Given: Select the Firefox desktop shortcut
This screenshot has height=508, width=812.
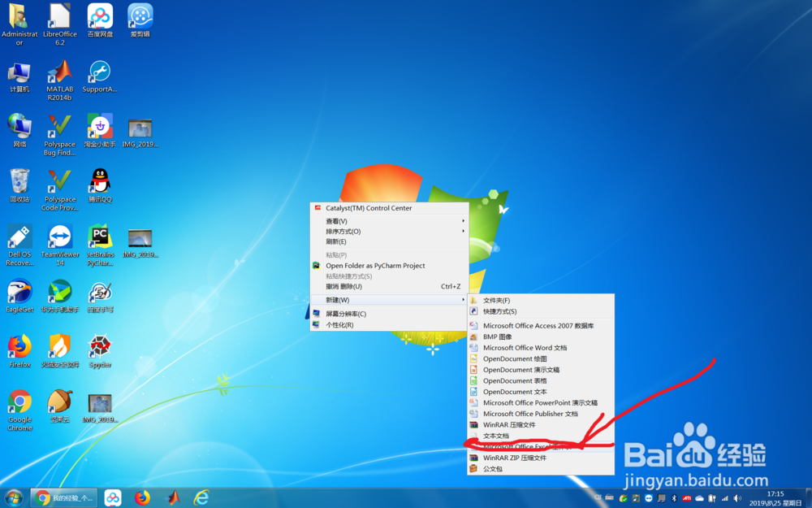Looking at the screenshot, I should [19, 351].
